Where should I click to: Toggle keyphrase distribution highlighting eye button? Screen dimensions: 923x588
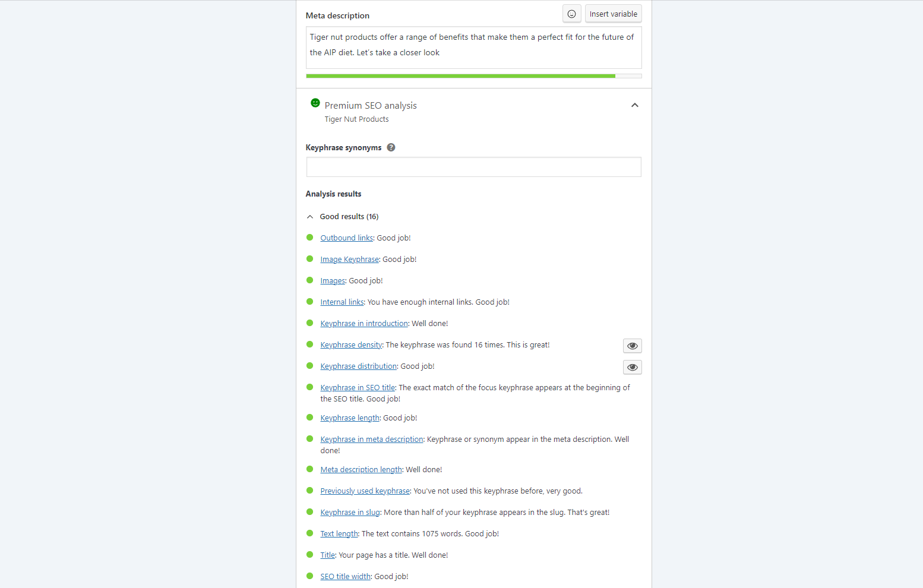coord(632,367)
